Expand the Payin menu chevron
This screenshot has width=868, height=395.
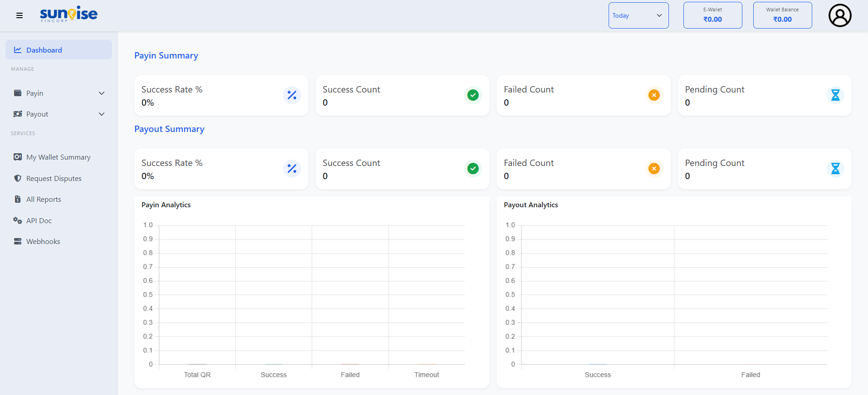[102, 93]
